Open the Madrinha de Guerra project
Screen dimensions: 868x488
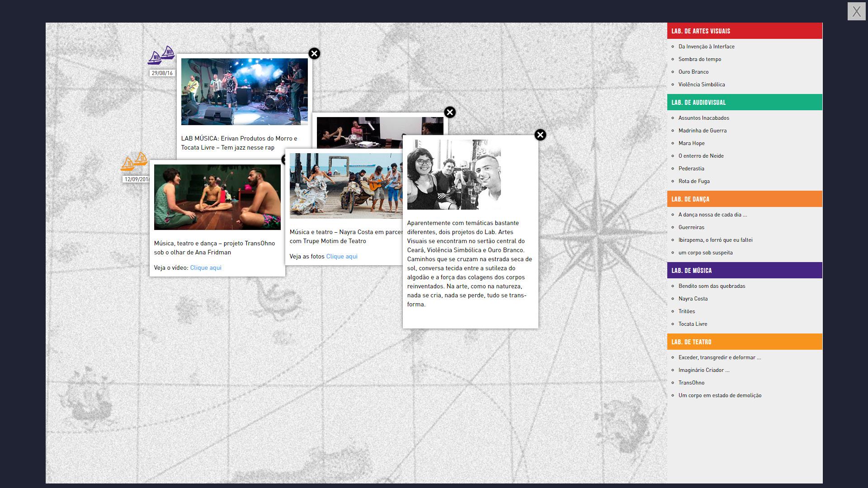[702, 131]
